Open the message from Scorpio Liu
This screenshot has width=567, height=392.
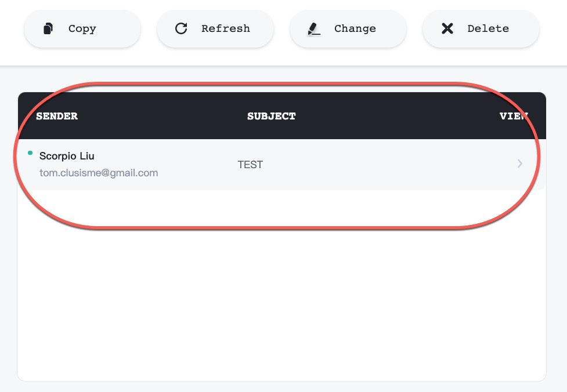(67, 156)
